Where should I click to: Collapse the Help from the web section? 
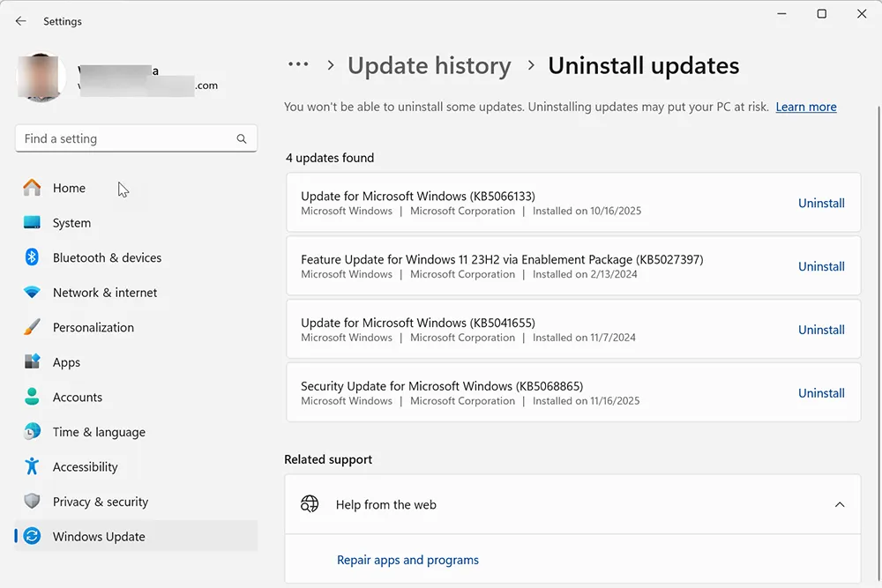(x=840, y=503)
